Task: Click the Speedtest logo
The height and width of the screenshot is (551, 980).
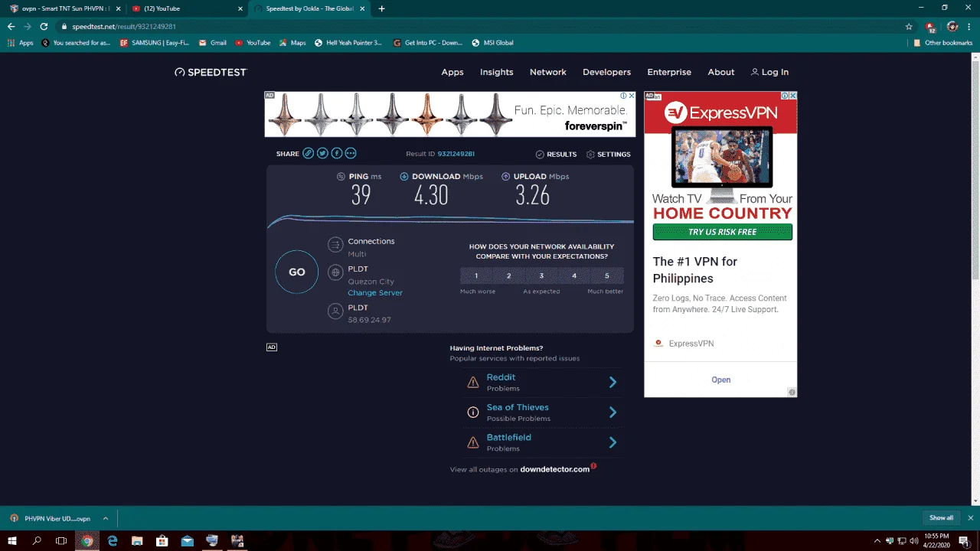Action: (211, 72)
